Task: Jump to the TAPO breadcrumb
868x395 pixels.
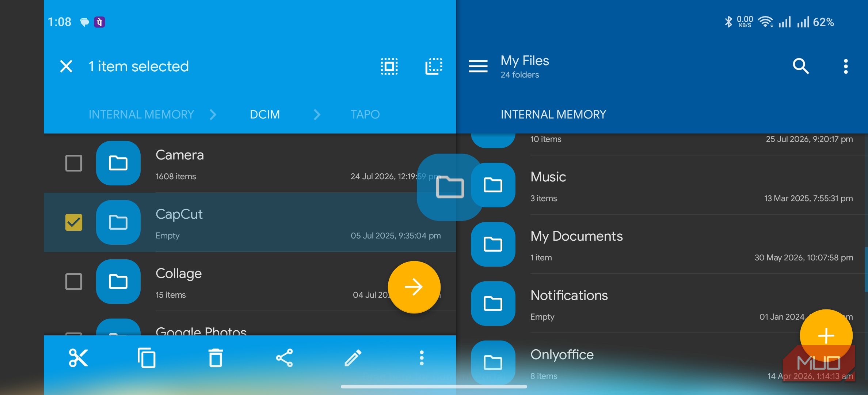Action: [x=365, y=114]
